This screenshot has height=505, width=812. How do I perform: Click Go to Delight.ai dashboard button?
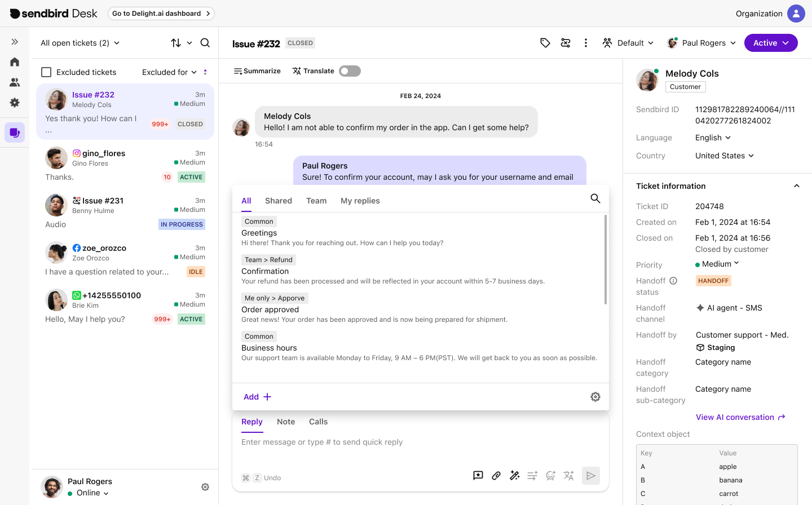point(161,14)
